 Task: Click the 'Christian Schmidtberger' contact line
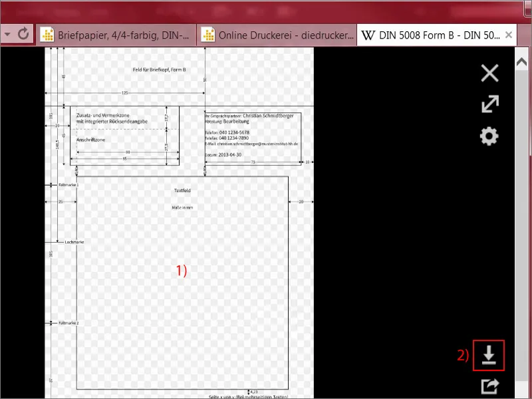pyautogui.click(x=249, y=116)
